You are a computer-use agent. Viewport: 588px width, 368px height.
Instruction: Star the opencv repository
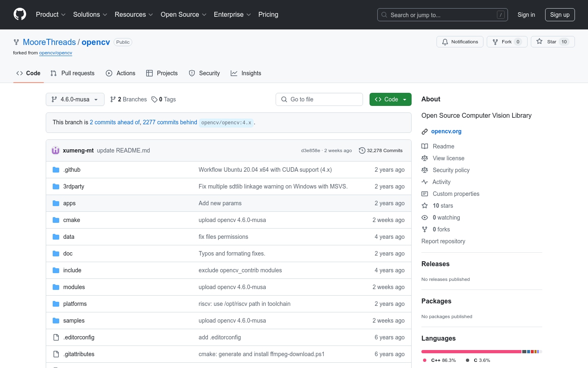[553, 42]
